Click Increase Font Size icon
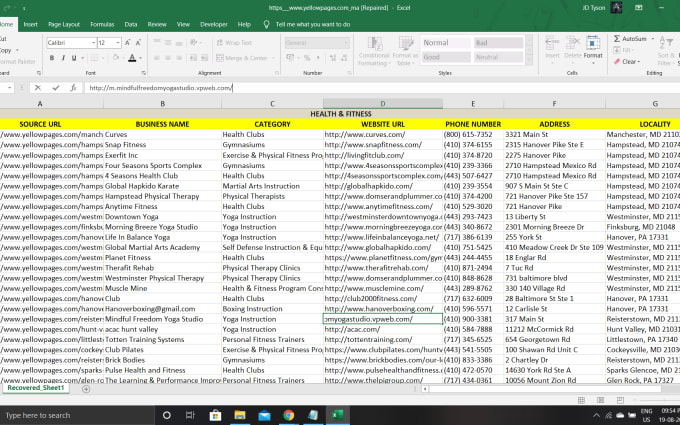Image resolution: width=680 pixels, height=425 pixels. click(128, 43)
